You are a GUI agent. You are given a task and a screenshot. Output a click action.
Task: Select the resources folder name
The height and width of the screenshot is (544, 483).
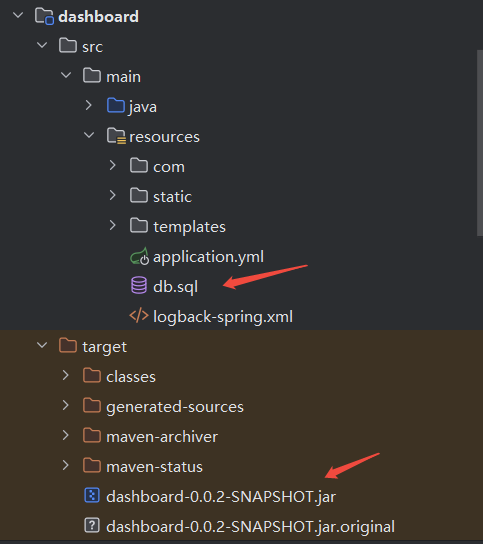coord(164,137)
